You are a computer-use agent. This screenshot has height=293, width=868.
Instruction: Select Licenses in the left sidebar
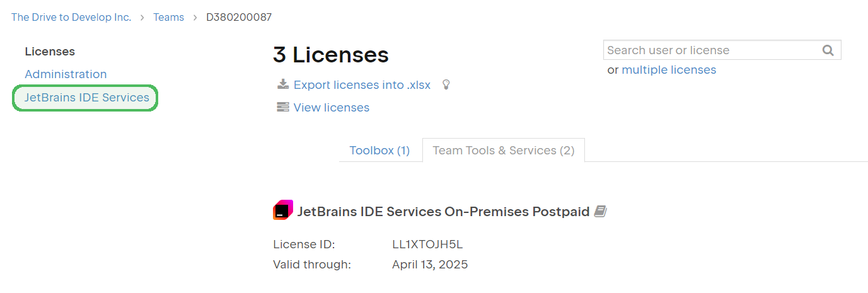coord(50,52)
